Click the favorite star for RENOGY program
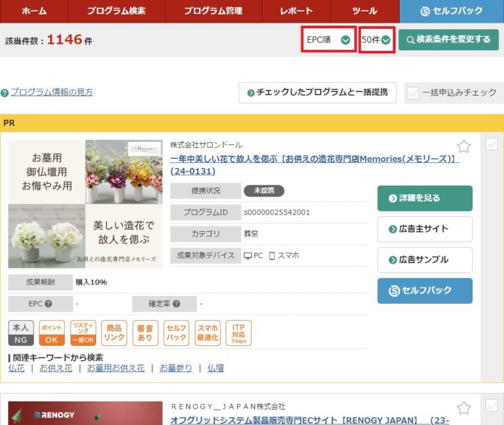This screenshot has width=504, height=425. click(x=463, y=408)
